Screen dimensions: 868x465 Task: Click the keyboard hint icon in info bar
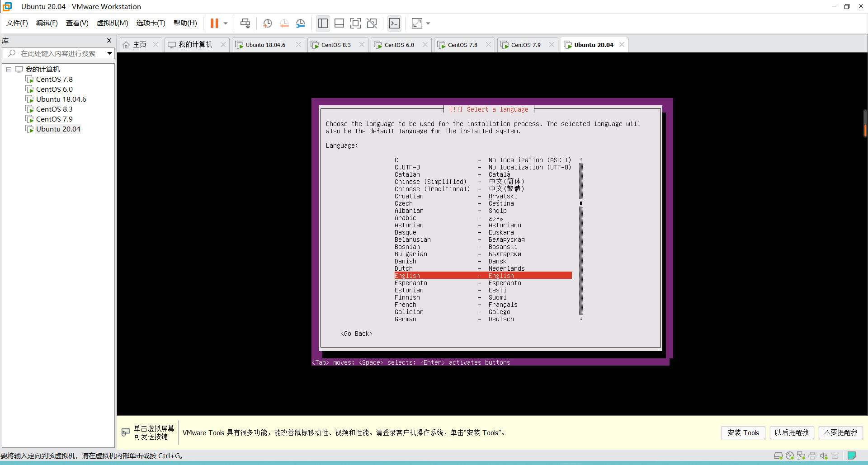(x=126, y=432)
